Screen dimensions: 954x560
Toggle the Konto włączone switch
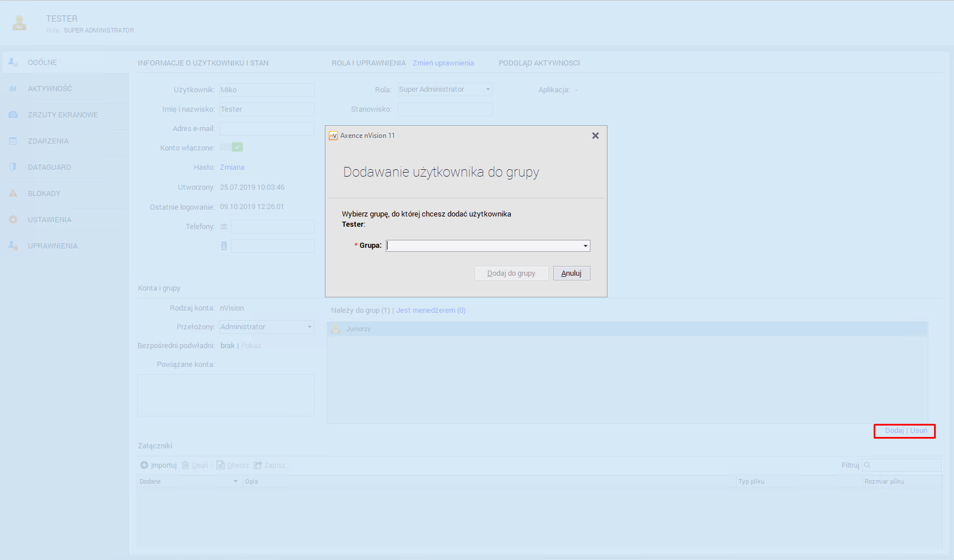(231, 148)
